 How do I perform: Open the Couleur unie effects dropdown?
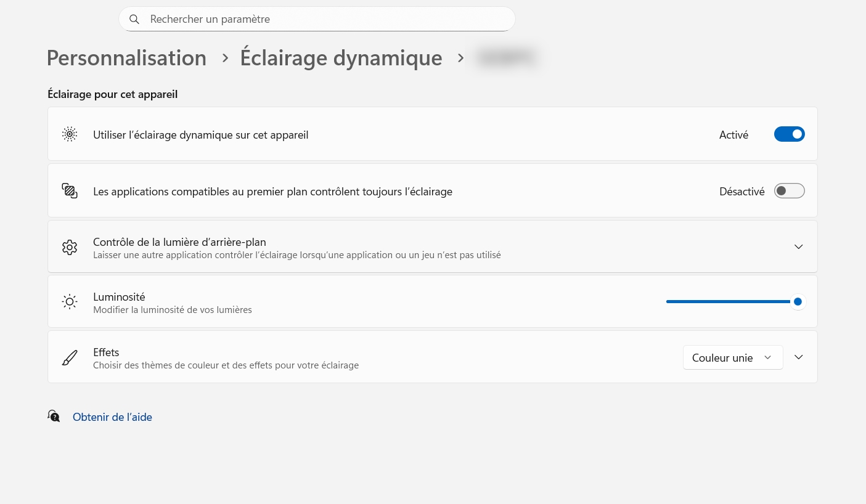[x=732, y=357]
